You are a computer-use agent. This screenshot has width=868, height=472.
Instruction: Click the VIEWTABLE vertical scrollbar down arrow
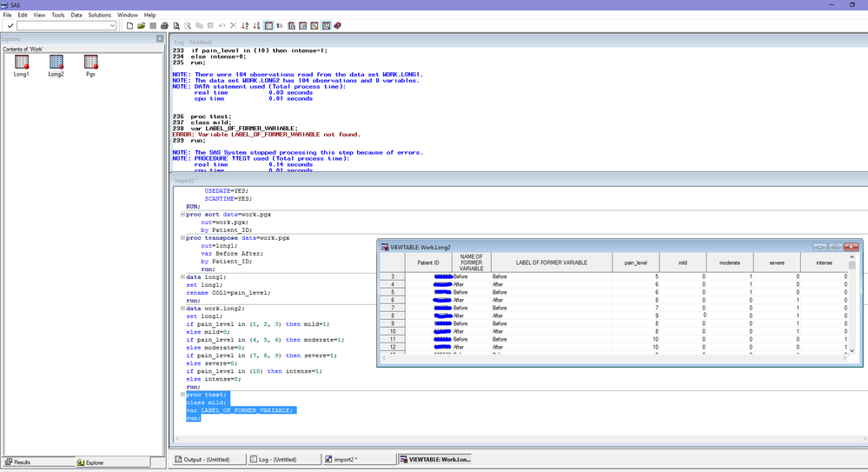[852, 350]
